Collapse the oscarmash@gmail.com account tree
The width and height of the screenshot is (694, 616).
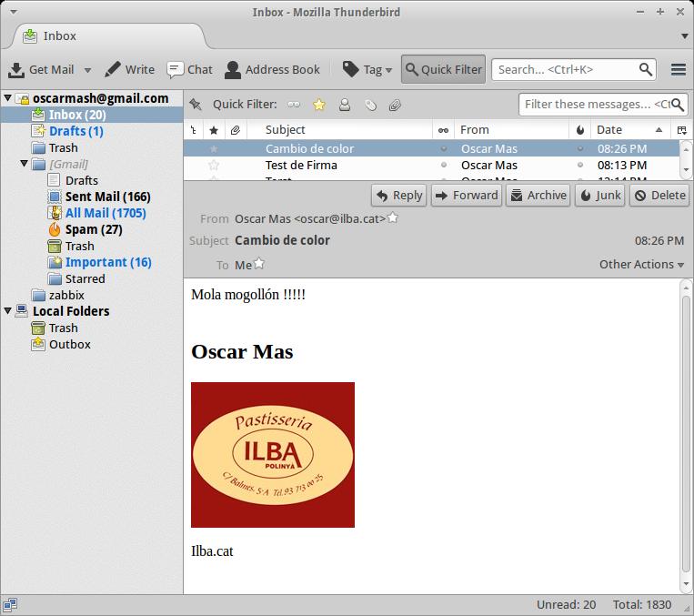tap(8, 97)
